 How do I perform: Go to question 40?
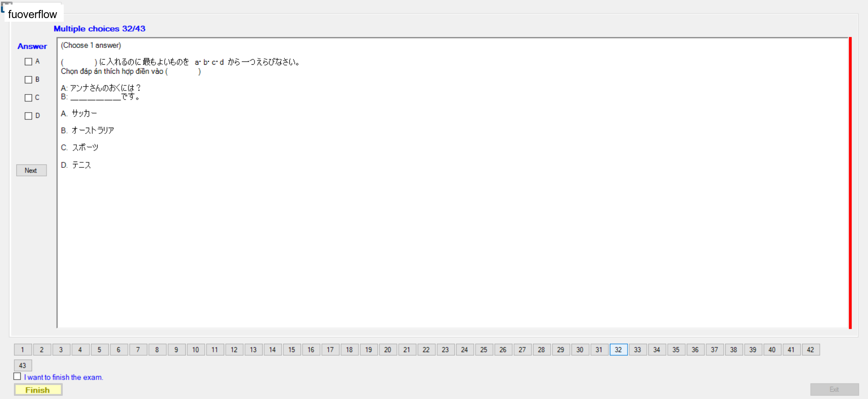[x=772, y=350]
